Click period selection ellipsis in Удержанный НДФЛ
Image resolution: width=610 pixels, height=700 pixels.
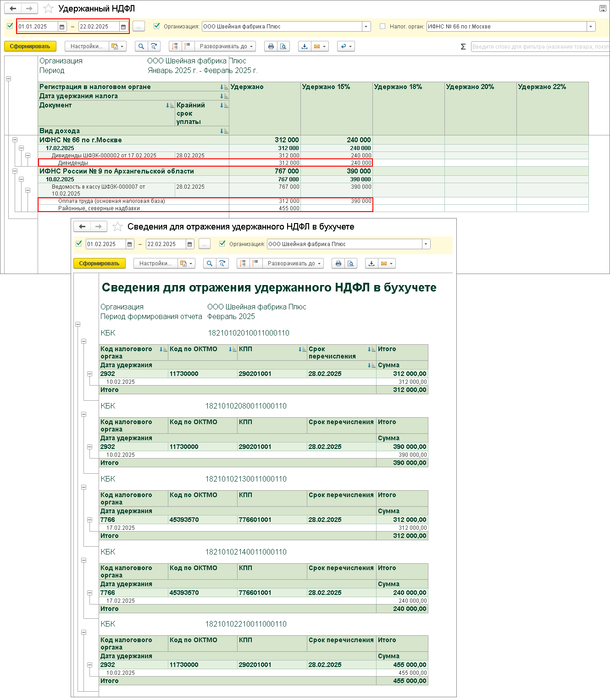(x=139, y=27)
